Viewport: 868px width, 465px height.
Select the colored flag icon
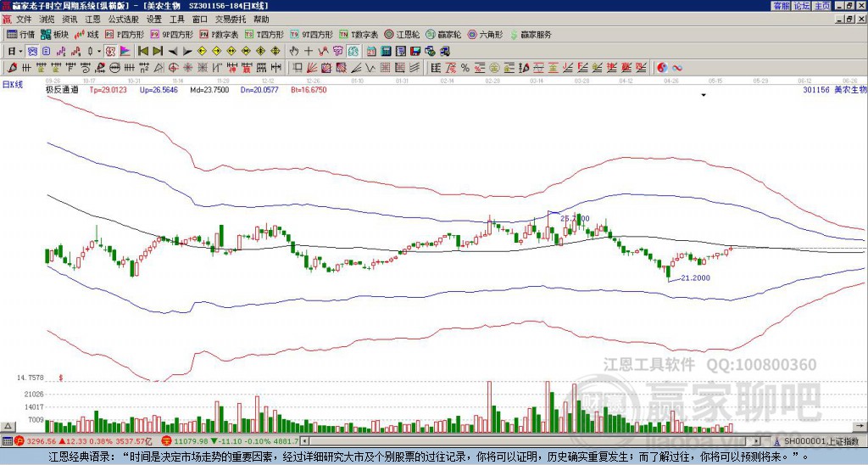click(125, 51)
